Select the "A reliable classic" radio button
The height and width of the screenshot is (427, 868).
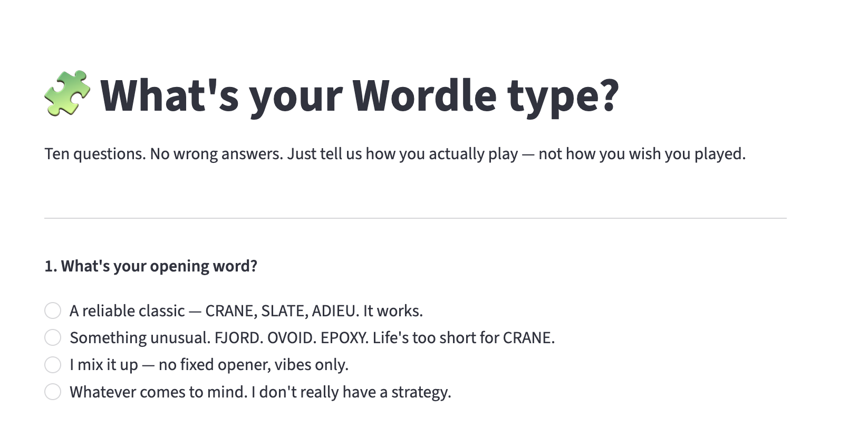53,310
